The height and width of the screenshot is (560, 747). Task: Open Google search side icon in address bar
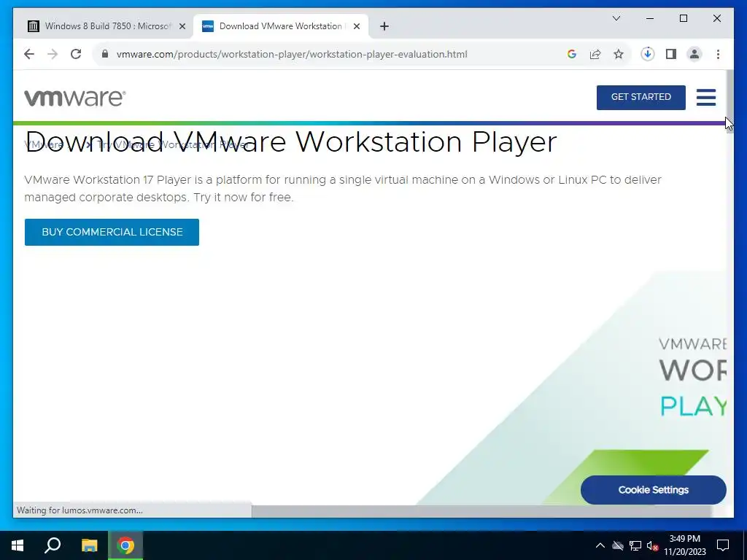point(572,54)
